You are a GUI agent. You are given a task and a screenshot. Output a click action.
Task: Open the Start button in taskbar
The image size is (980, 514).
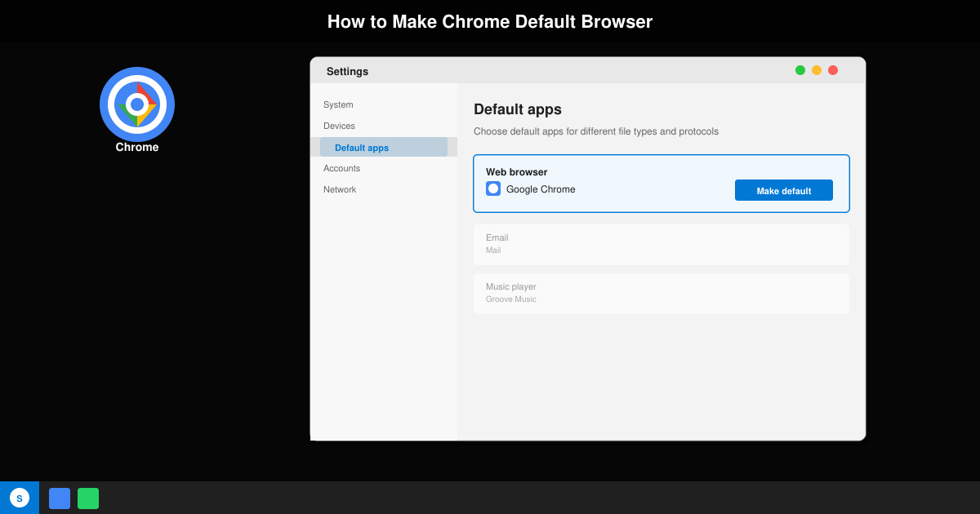pyautogui.click(x=20, y=498)
